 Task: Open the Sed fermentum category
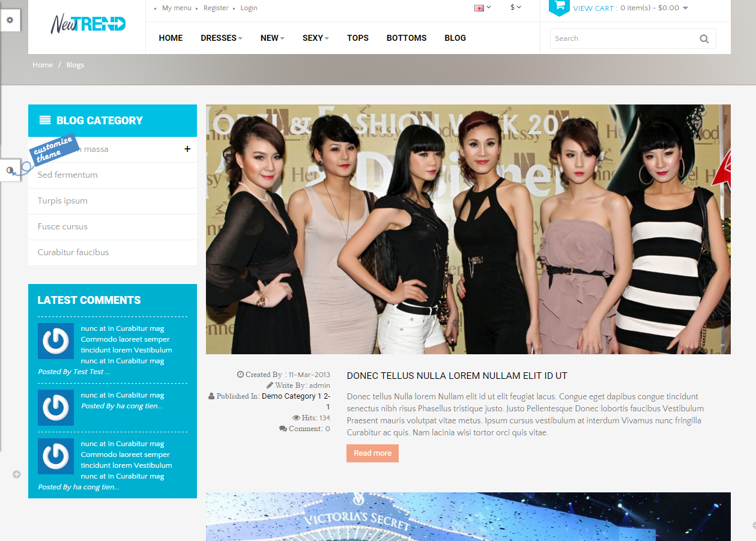click(x=67, y=175)
